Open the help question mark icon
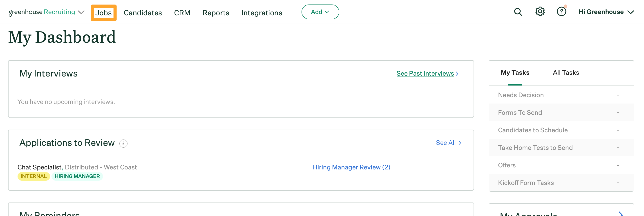Viewport: 644px width, 216px height. [x=561, y=12]
